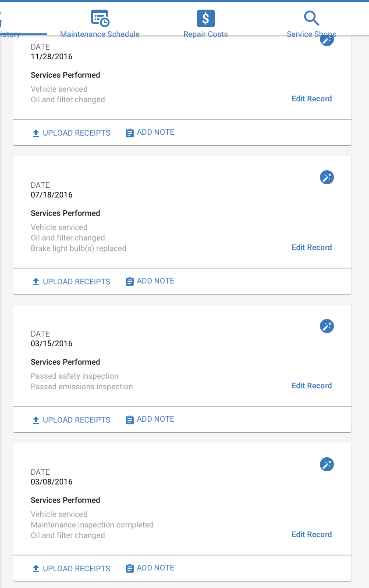The height and width of the screenshot is (588, 369).
Task: Edit Record for 07/18/2016 service
Action: point(312,247)
